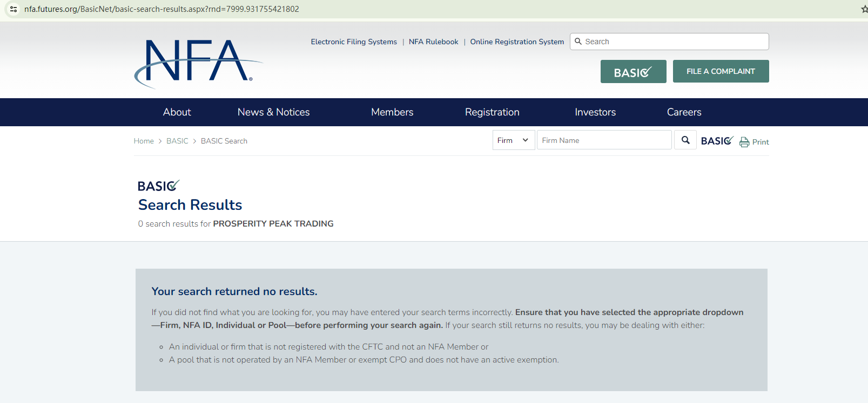
Task: Click the NFA logo
Action: pos(198,63)
